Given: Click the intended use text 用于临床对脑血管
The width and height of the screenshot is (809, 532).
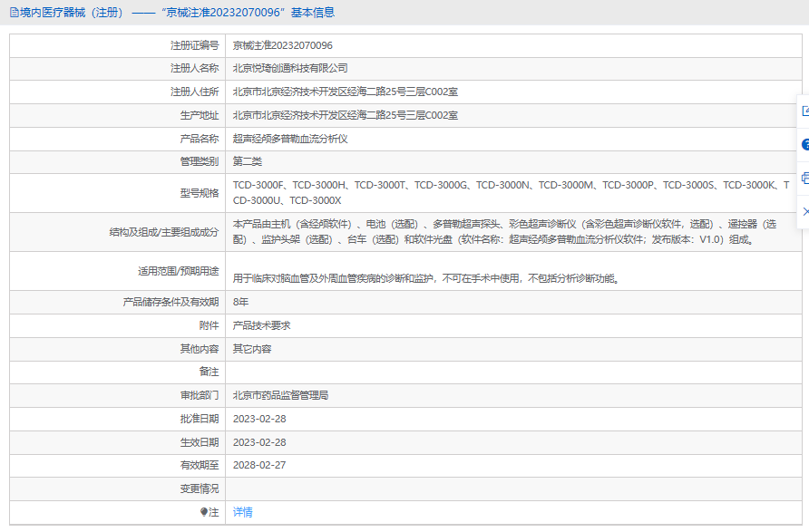Looking at the screenshot, I should 425,278.
